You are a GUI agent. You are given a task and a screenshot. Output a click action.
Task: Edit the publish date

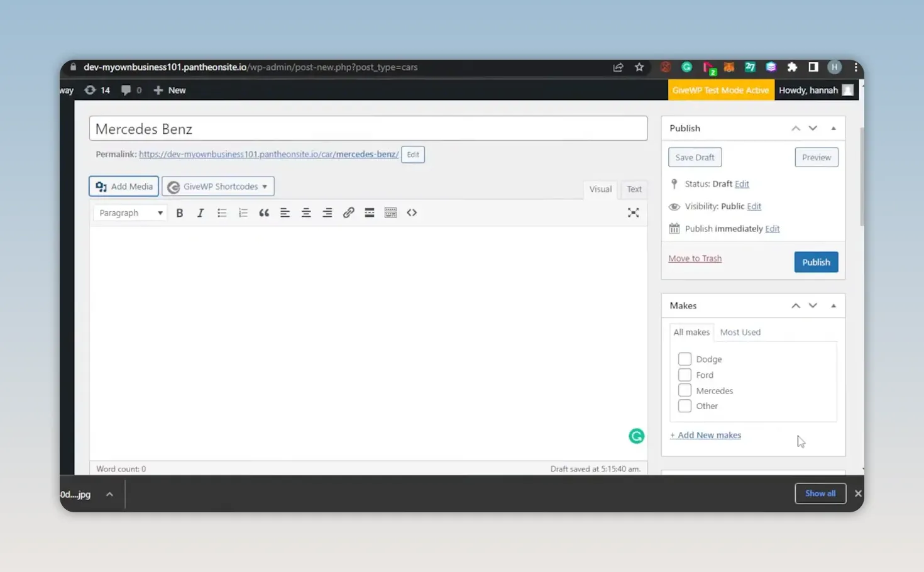pos(773,229)
